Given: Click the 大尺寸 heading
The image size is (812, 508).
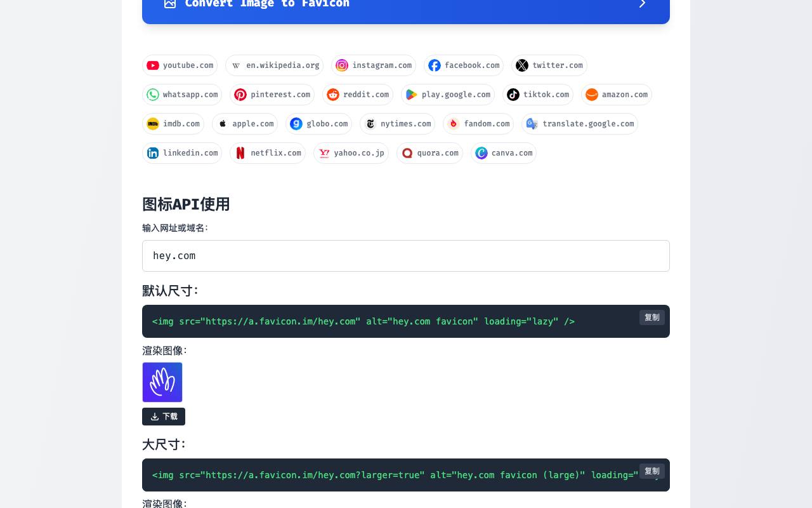Looking at the screenshot, I should (164, 444).
